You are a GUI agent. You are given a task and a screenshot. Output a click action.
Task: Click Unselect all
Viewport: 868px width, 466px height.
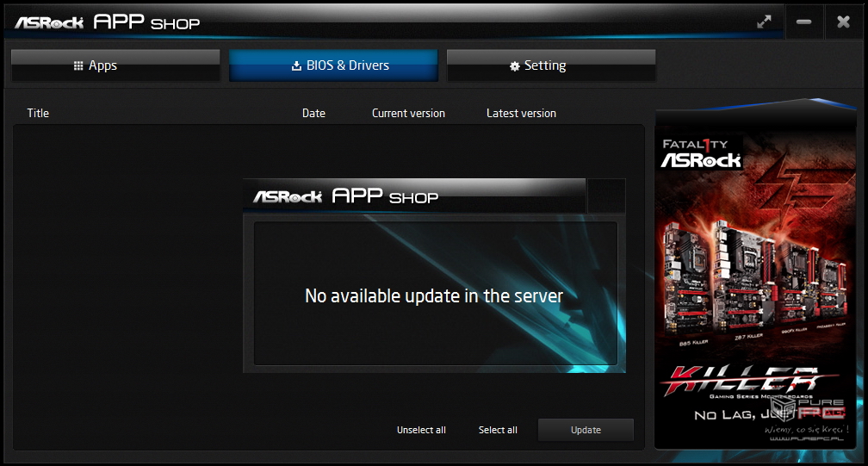pos(421,430)
